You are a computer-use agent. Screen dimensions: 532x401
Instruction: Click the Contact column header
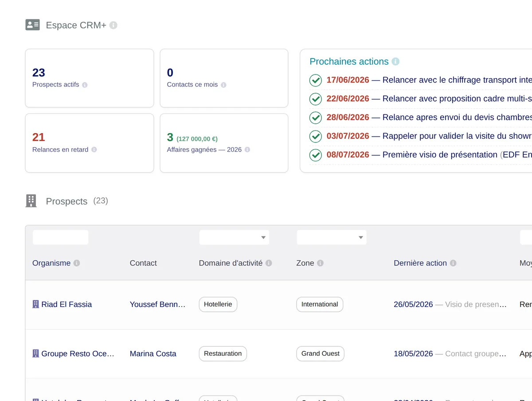pyautogui.click(x=143, y=263)
